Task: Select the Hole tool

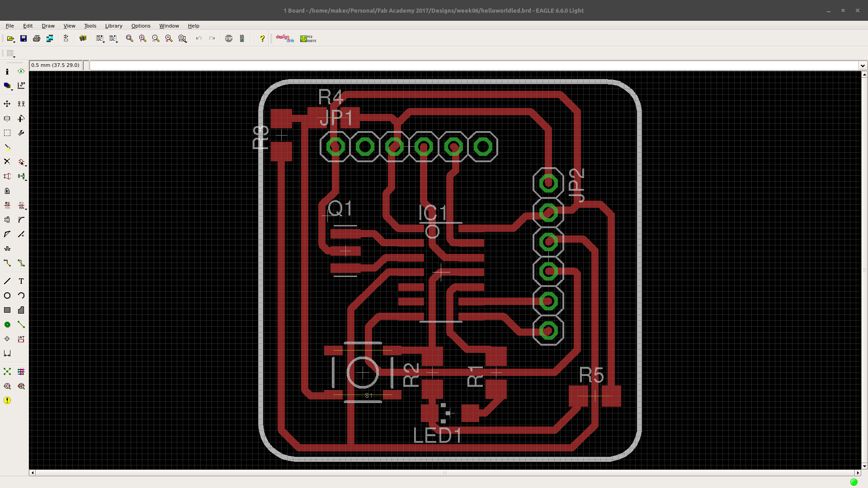Action: click(7, 339)
